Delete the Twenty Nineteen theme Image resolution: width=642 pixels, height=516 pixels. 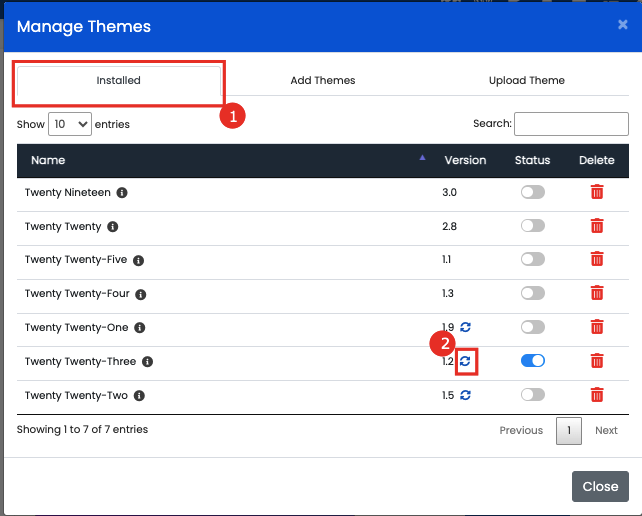point(597,192)
